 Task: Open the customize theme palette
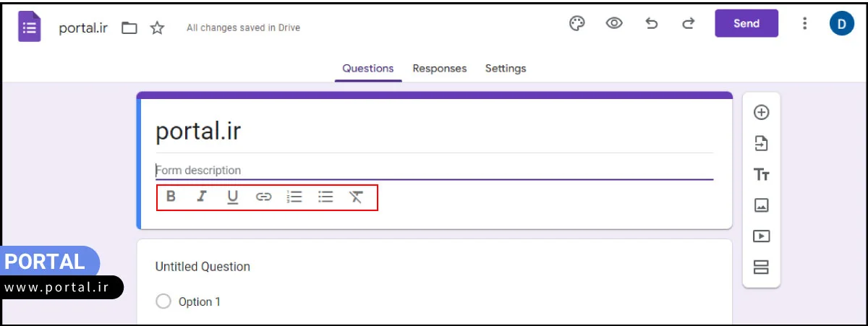point(577,23)
